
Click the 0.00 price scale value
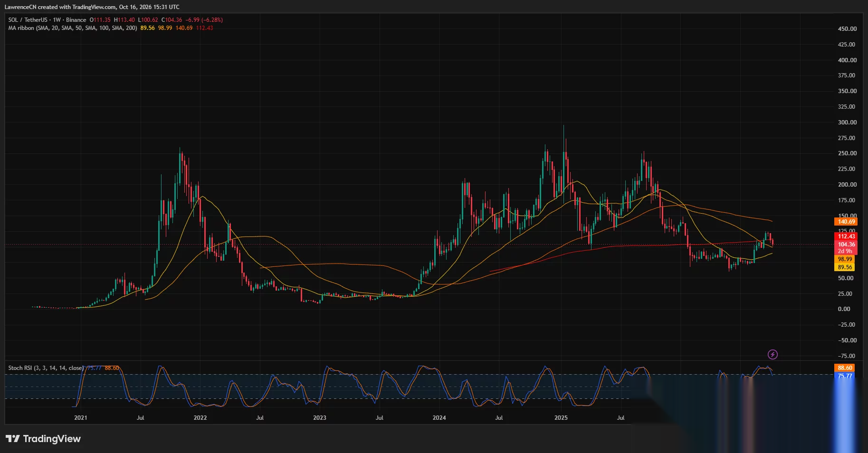click(x=844, y=309)
